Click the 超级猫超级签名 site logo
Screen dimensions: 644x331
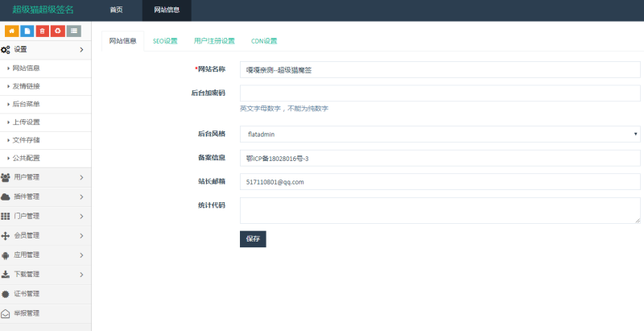click(43, 10)
